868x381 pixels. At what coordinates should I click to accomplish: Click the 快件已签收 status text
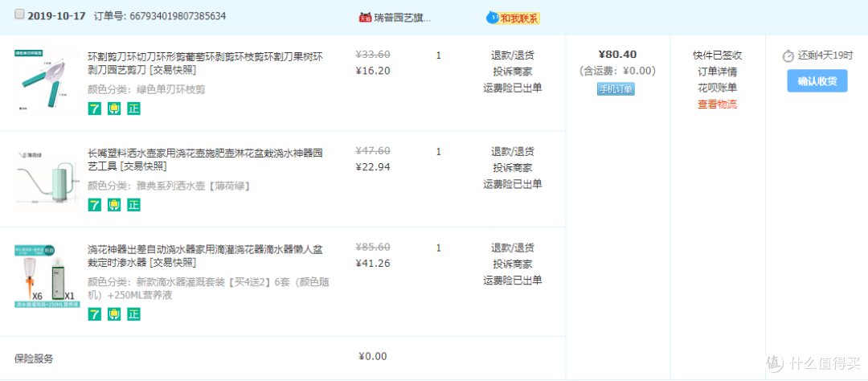[718, 55]
